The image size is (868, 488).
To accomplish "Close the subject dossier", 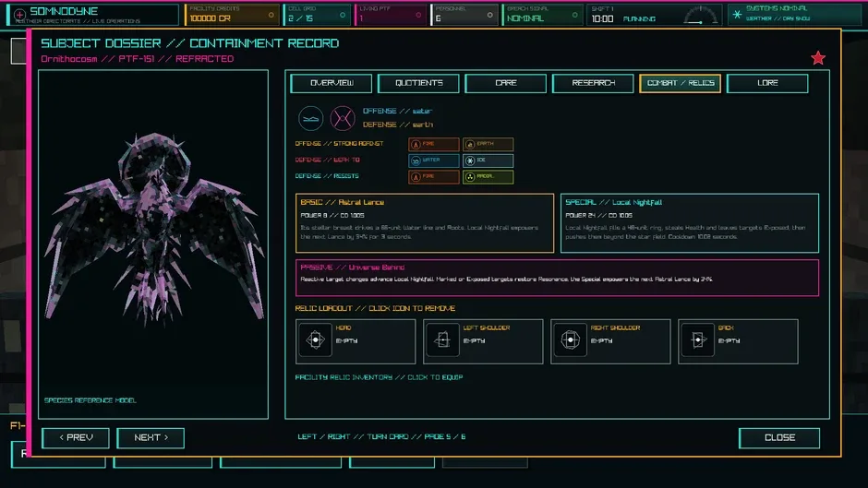I will (x=779, y=437).
